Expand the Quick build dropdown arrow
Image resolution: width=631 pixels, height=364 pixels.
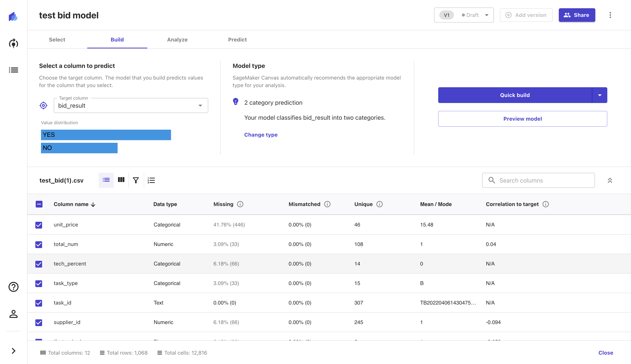[x=599, y=95]
